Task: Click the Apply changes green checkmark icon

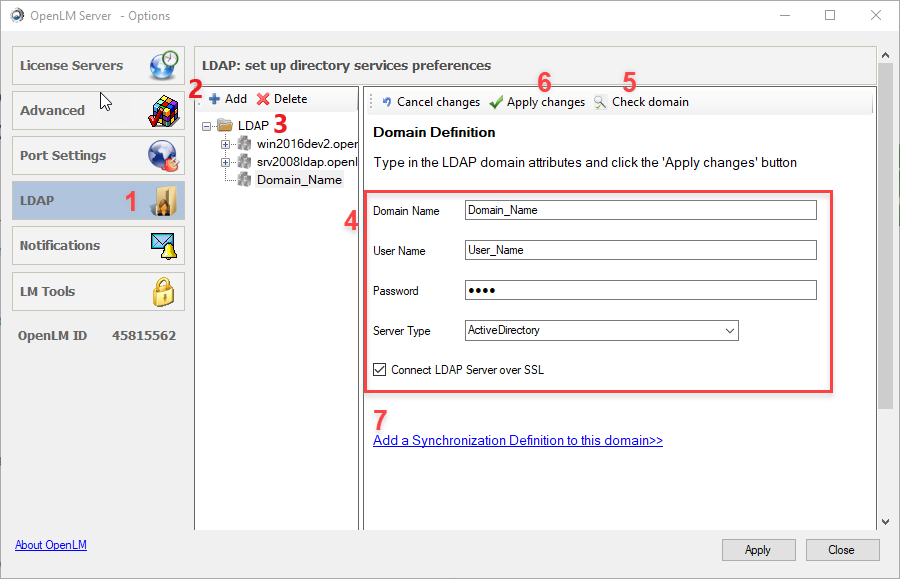Action: pyautogui.click(x=495, y=101)
